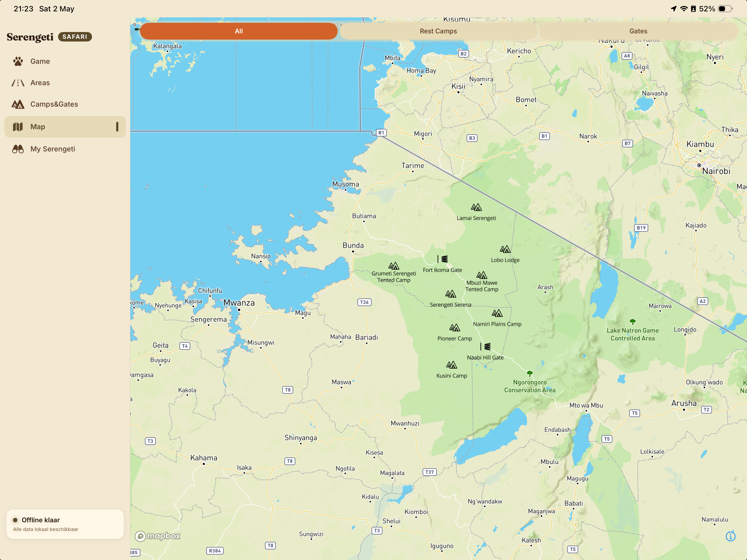The image size is (747, 560).
Task: Filter map to Gates only
Action: (x=638, y=31)
